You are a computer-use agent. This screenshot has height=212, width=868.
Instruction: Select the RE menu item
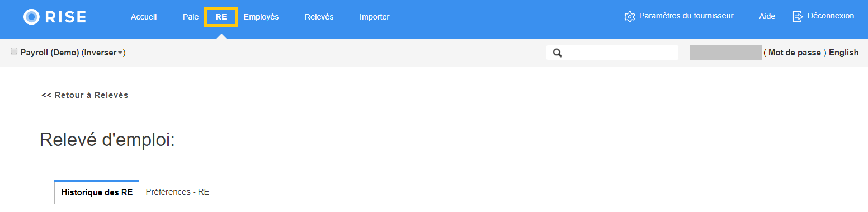221,17
